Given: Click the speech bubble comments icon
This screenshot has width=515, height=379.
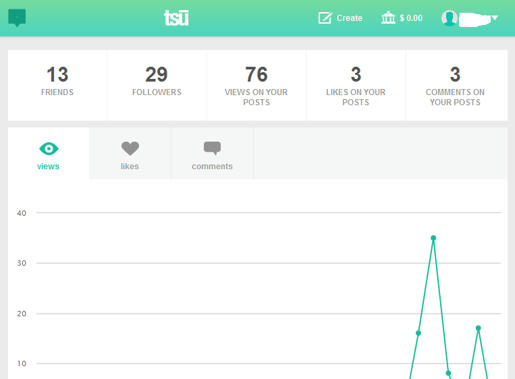Looking at the screenshot, I should tap(212, 148).
